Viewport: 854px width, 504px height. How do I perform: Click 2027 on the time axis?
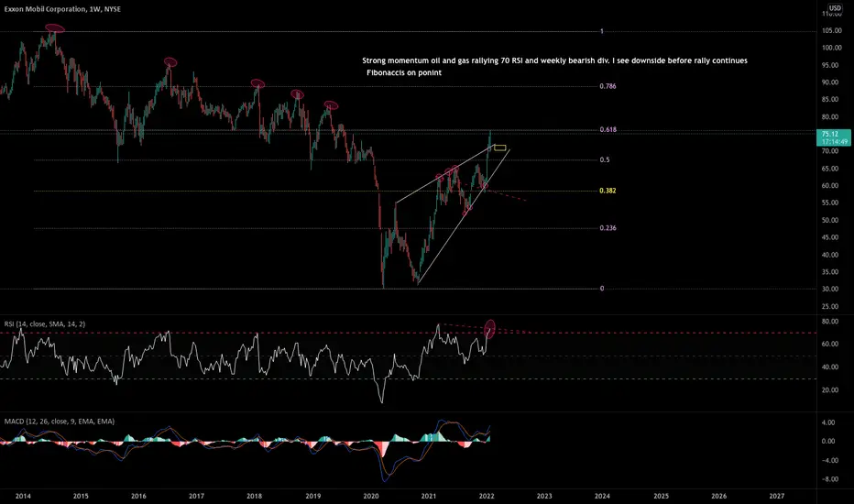[x=777, y=496]
